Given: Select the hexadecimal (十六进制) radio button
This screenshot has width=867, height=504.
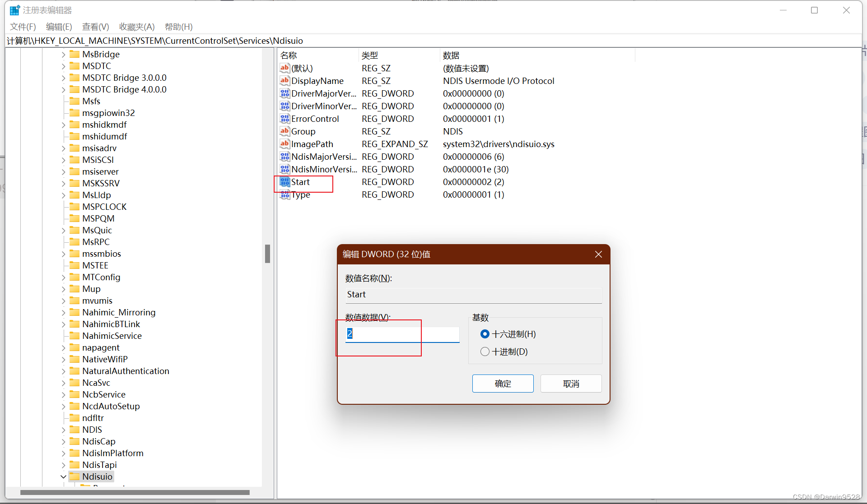Looking at the screenshot, I should pos(485,334).
